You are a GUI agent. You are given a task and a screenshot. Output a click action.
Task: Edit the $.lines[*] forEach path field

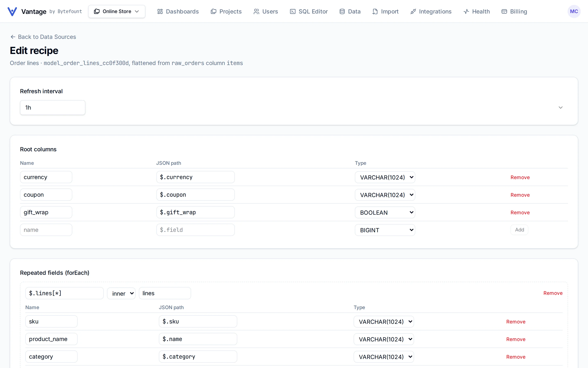[x=64, y=293]
